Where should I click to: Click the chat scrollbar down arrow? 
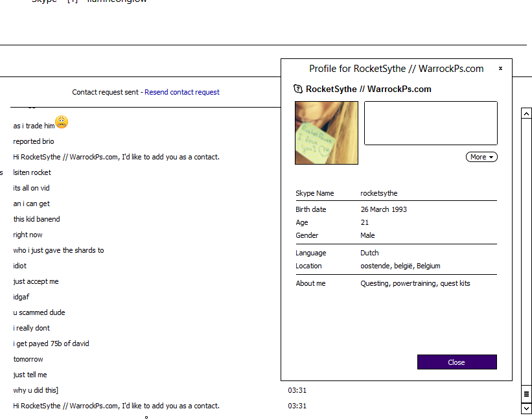(x=526, y=408)
